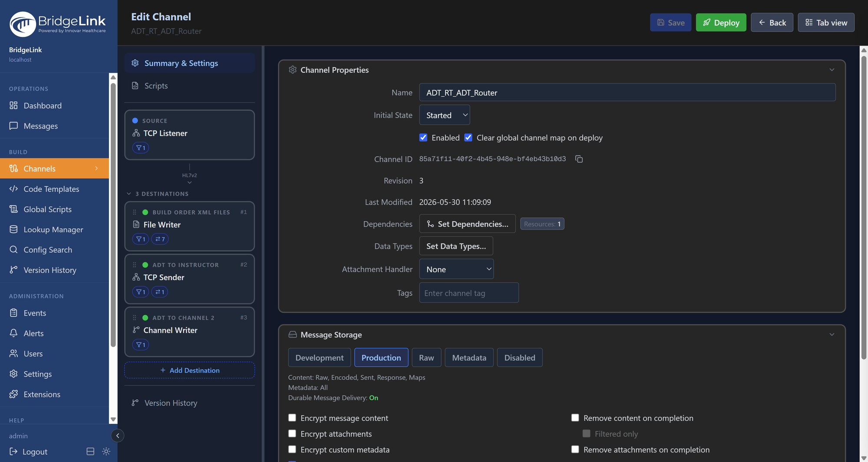This screenshot has height=462, width=868.
Task: Select the Development storage mode
Action: point(319,357)
